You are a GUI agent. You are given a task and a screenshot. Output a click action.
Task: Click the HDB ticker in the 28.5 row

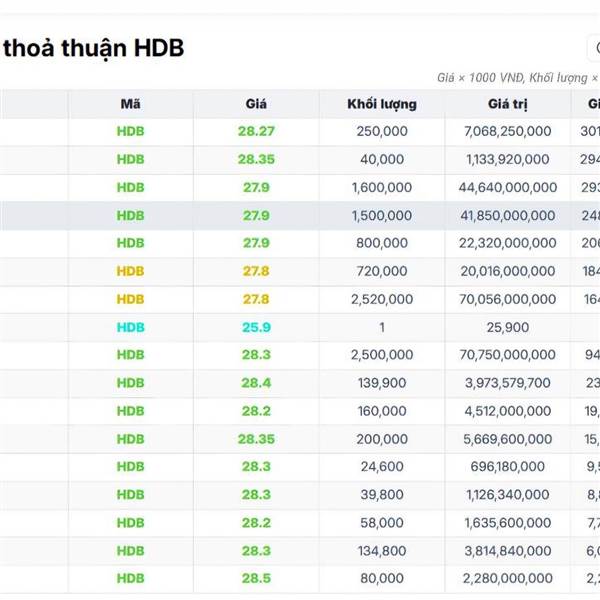click(x=130, y=578)
